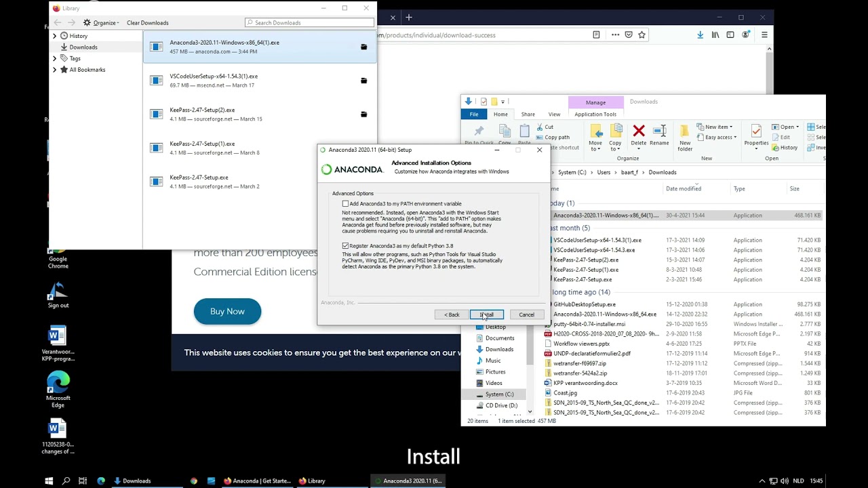Open taskbar Task View icon

83,481
